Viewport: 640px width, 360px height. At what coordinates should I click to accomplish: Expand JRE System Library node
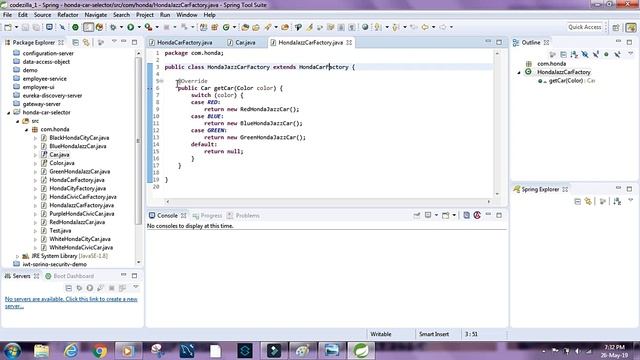click(x=18, y=256)
